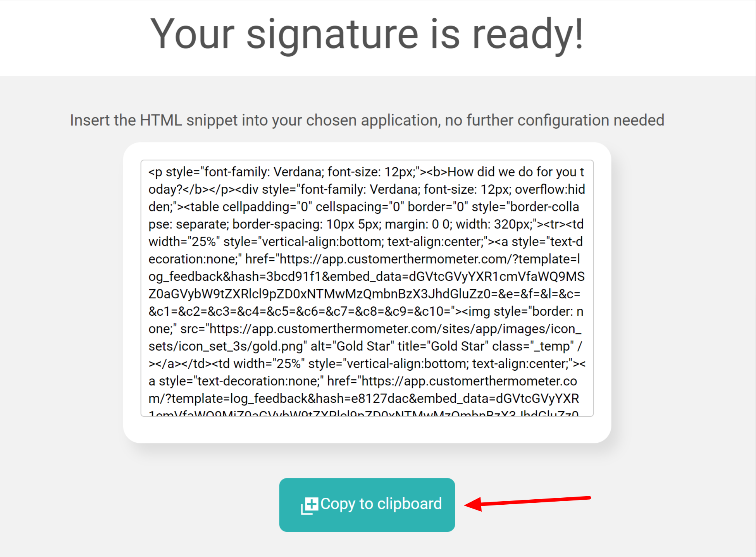Click the 'Your signature is ready!' heading

coord(367,34)
